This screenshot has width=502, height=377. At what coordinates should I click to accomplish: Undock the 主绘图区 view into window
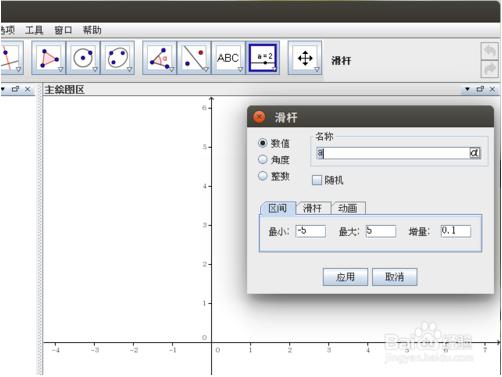click(x=480, y=89)
